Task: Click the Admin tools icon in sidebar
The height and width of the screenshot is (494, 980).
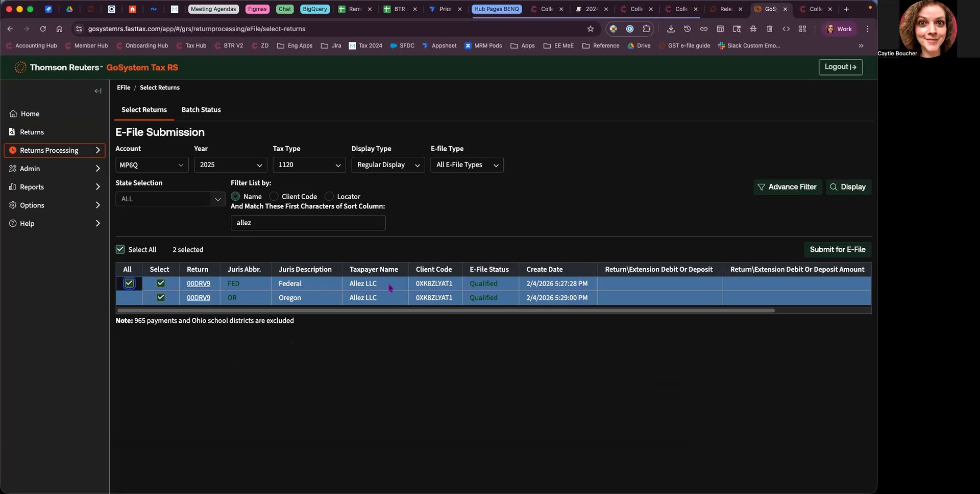Action: 13,169
